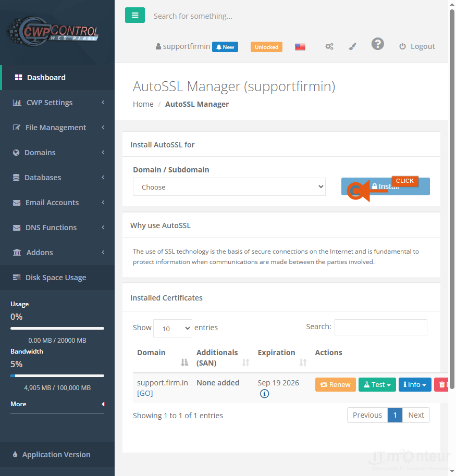The image size is (456, 476).
Task: Focus the certificates Search field
Action: pyautogui.click(x=380, y=327)
